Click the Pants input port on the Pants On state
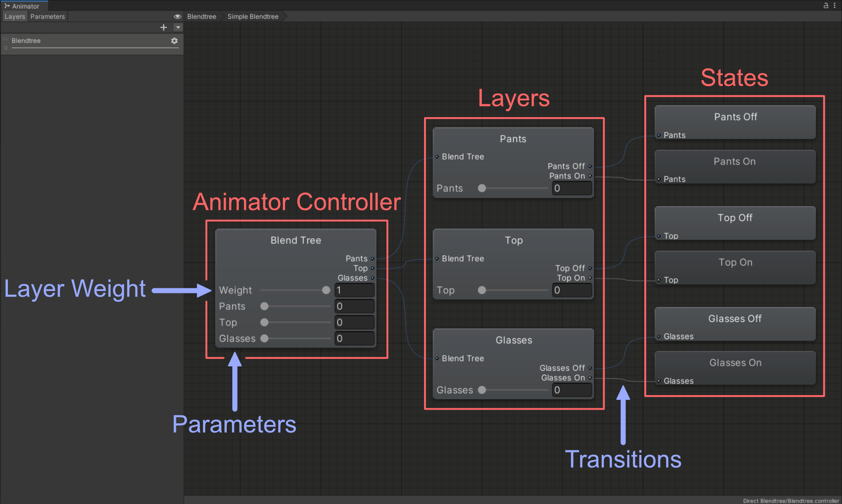Image resolution: width=842 pixels, height=504 pixels. [x=659, y=179]
